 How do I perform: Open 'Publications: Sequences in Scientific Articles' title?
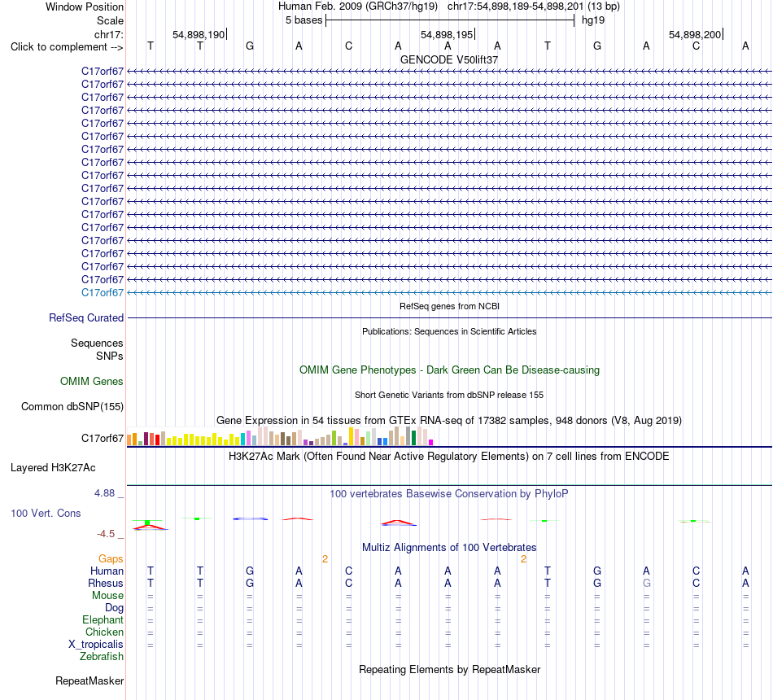click(449, 331)
